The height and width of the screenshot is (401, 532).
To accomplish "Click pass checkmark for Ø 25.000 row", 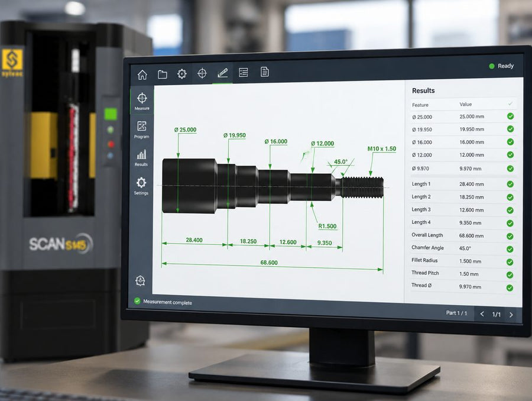I will [510, 116].
